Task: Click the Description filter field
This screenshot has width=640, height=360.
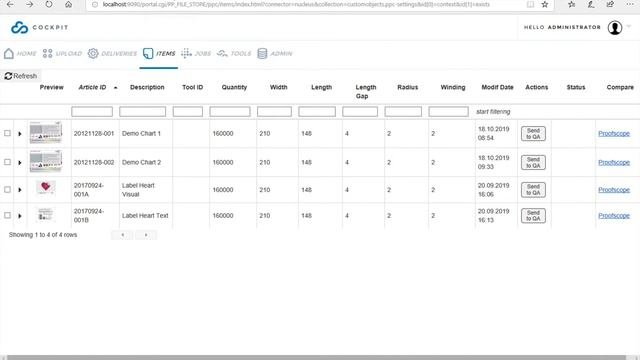Action: tap(142, 111)
